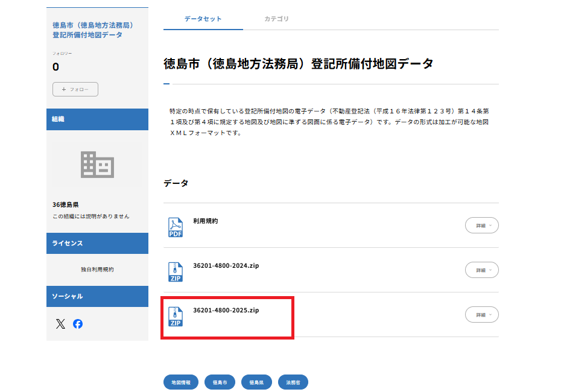The height and width of the screenshot is (392, 561).
Task: Open the 36201-4800-2024.zip file link
Action: point(226,266)
